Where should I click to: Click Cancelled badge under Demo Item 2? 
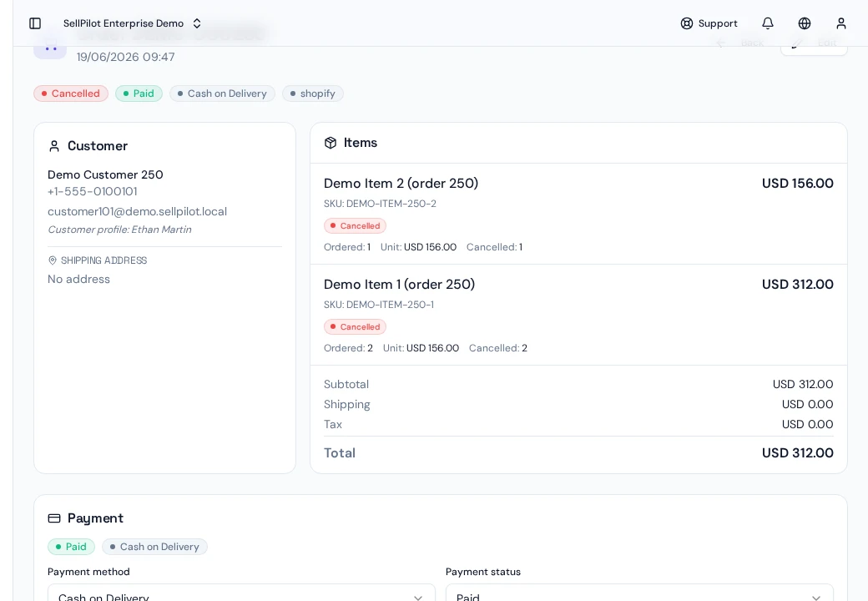click(x=355, y=225)
